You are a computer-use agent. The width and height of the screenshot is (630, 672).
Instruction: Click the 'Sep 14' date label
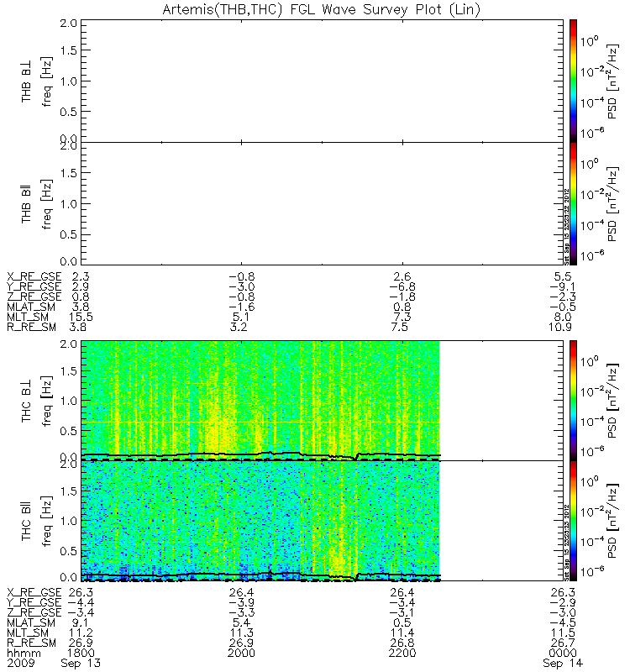click(x=563, y=664)
